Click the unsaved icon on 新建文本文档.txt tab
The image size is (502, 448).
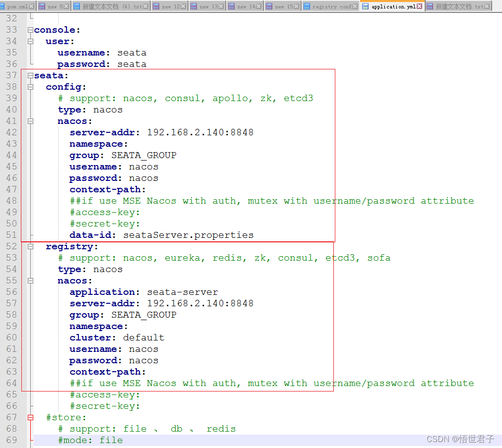point(430,6)
